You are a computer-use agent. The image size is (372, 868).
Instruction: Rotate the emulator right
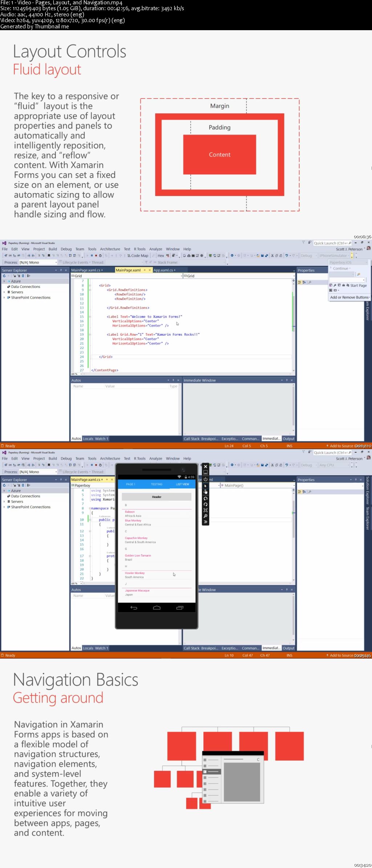(x=206, y=504)
